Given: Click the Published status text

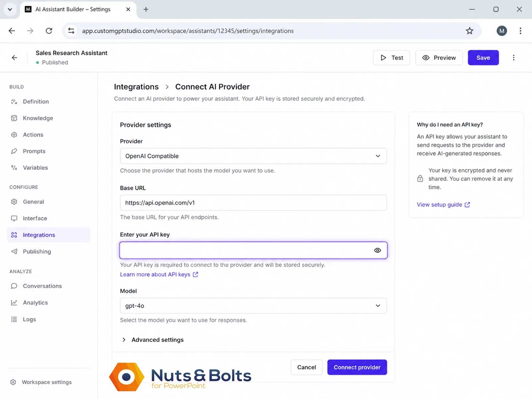Looking at the screenshot, I should point(55,63).
